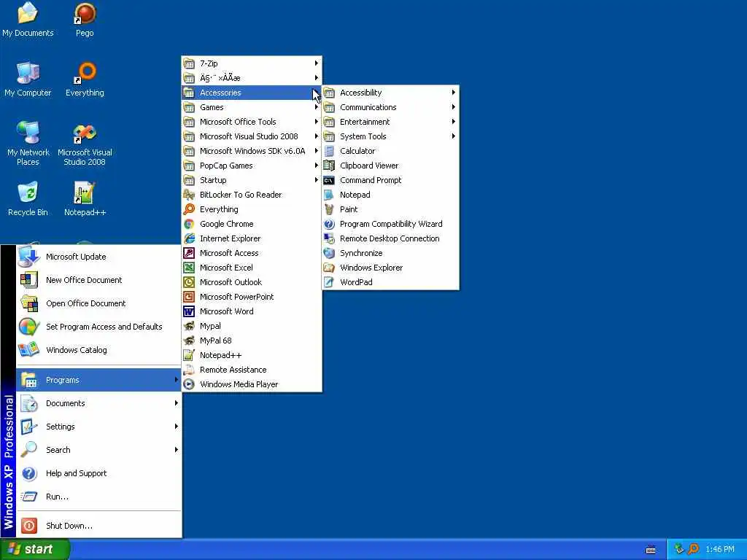Click the start button
The height and width of the screenshot is (560, 747).
pos(35,549)
